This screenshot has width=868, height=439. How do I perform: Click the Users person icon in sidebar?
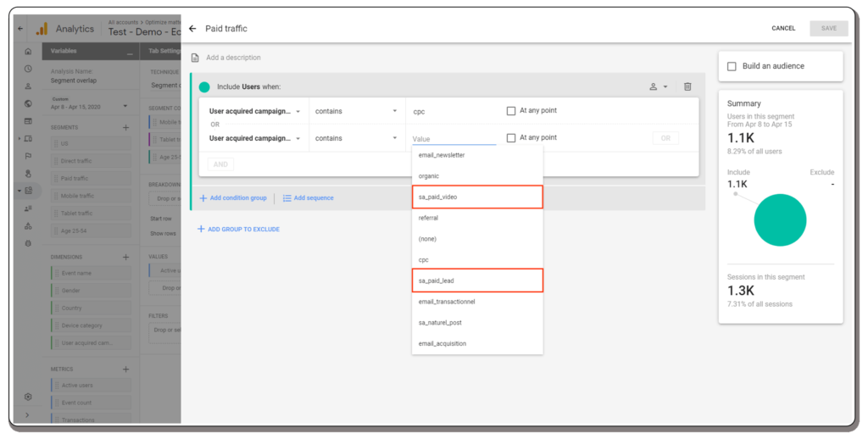coord(28,86)
